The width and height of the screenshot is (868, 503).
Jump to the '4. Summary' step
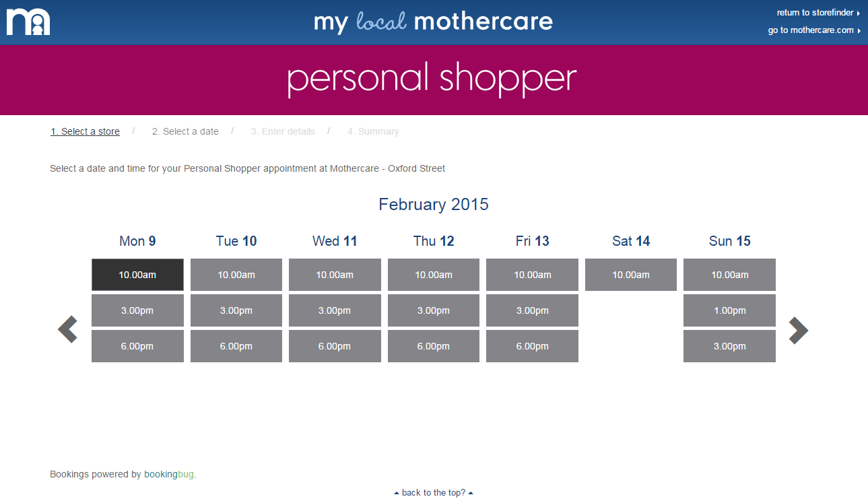pyautogui.click(x=373, y=132)
